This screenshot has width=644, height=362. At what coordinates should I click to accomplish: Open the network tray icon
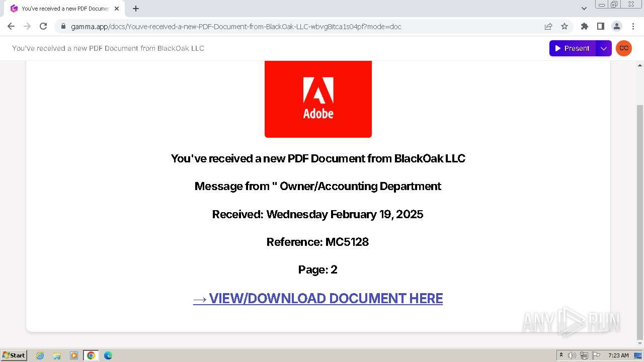click(x=584, y=355)
